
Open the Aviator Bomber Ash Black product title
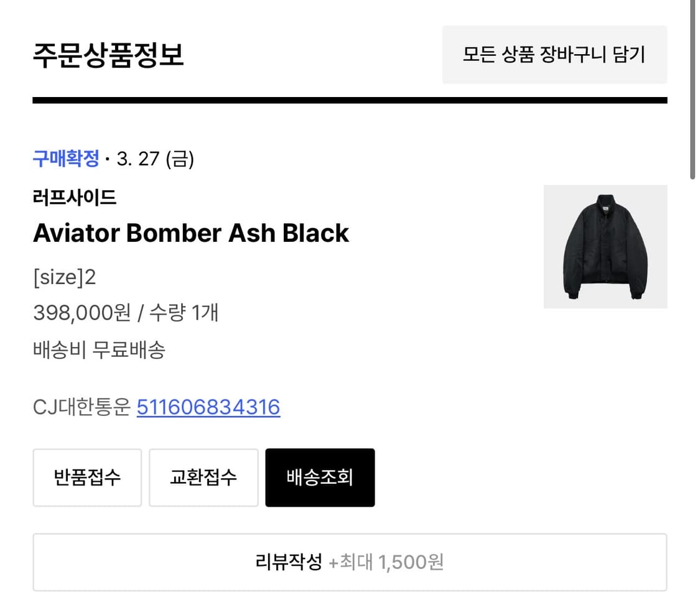(x=191, y=233)
